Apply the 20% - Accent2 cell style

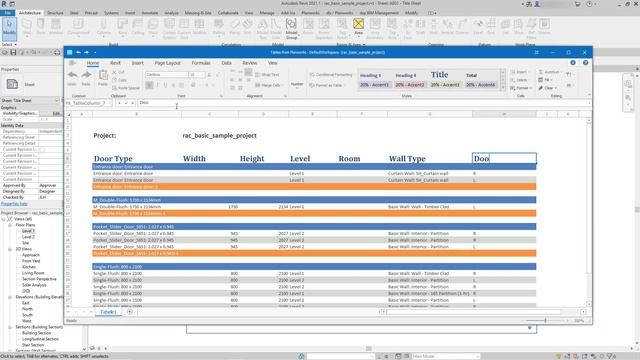[410, 85]
